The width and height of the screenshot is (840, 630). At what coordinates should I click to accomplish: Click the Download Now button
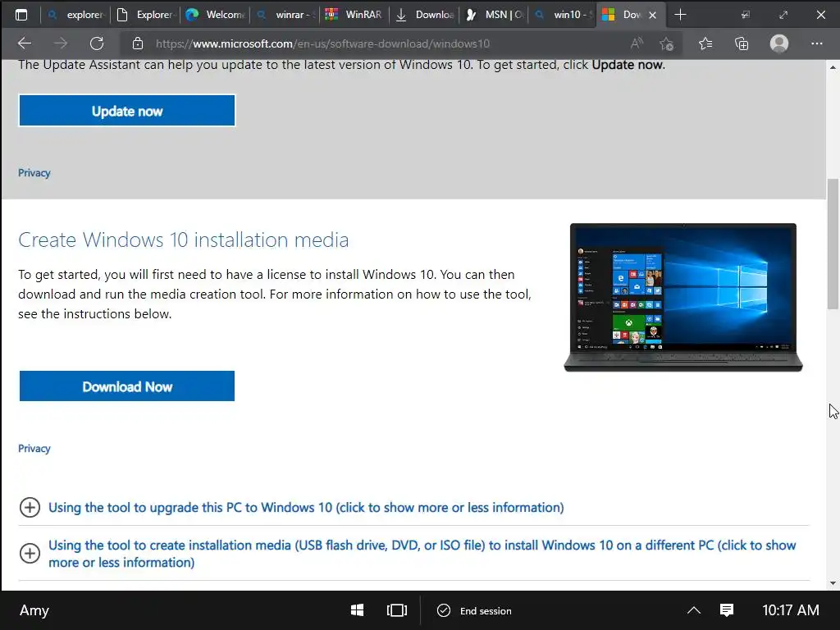point(127,386)
